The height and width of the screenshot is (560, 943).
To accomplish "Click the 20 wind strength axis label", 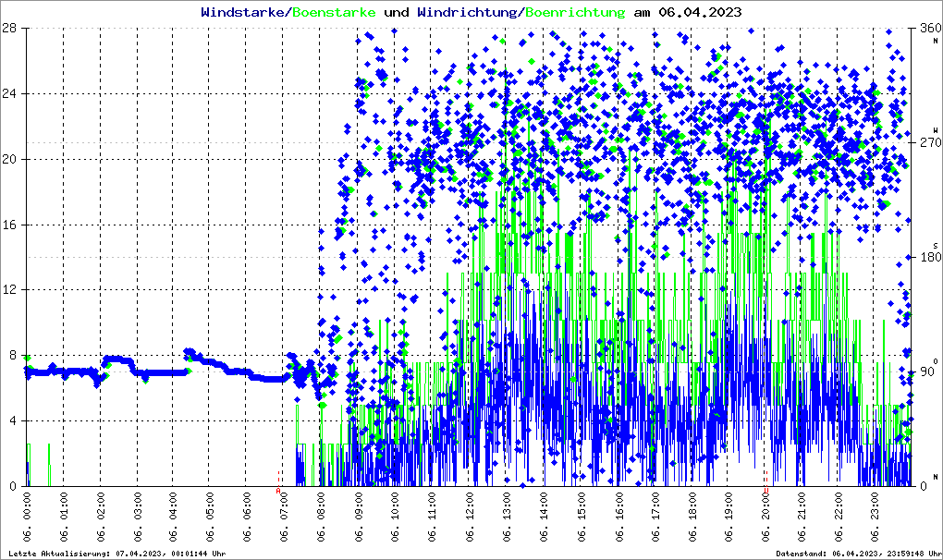I will 9,159.
